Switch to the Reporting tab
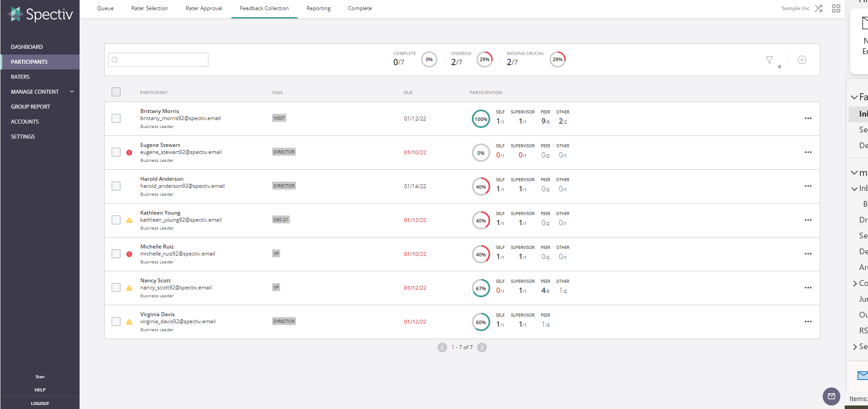Viewport: 868px width, 409px height. point(318,8)
